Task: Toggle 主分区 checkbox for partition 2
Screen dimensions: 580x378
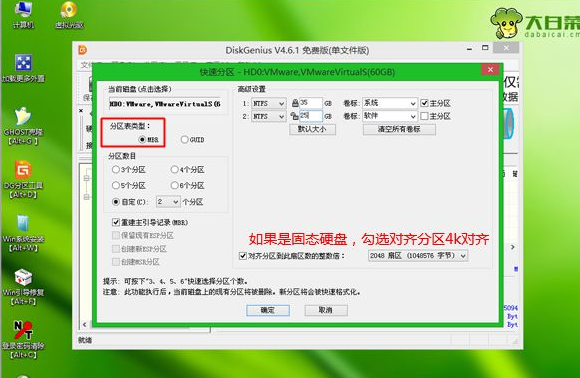Action: 424,116
